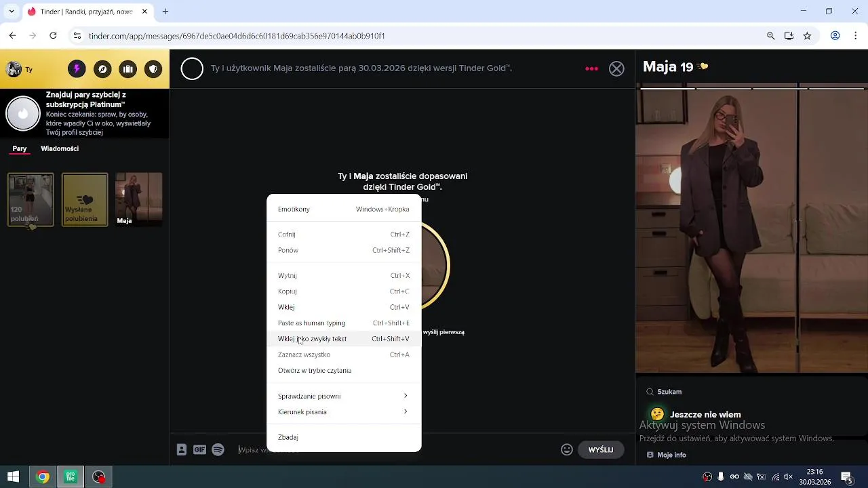Open your own profile avatar
The width and height of the screenshot is (868, 488).
coord(14,69)
